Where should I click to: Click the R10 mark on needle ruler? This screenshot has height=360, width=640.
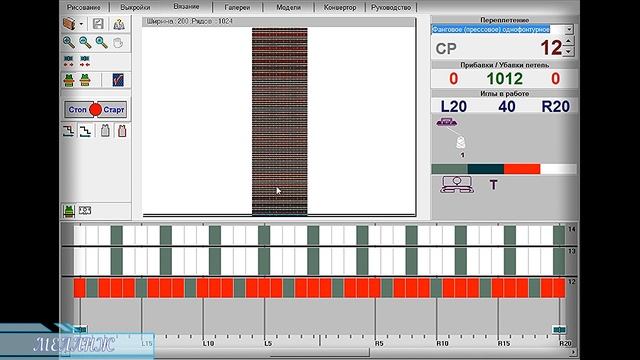(x=442, y=344)
